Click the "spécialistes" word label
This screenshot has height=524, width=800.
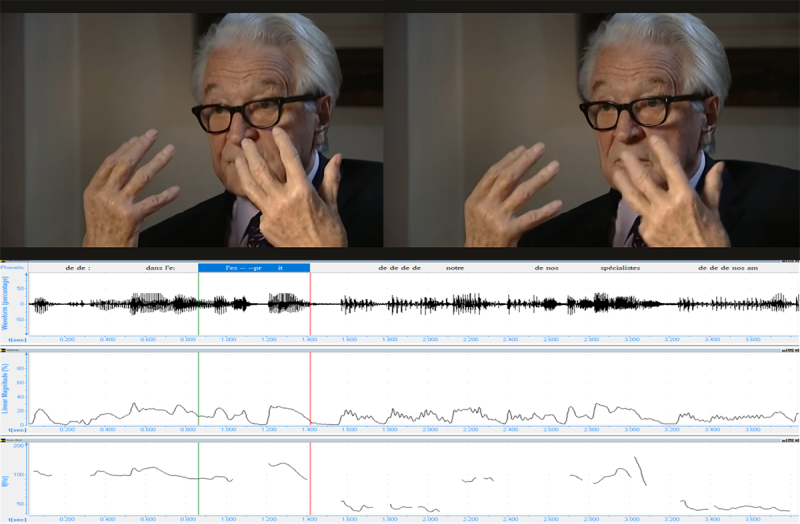click(620, 268)
